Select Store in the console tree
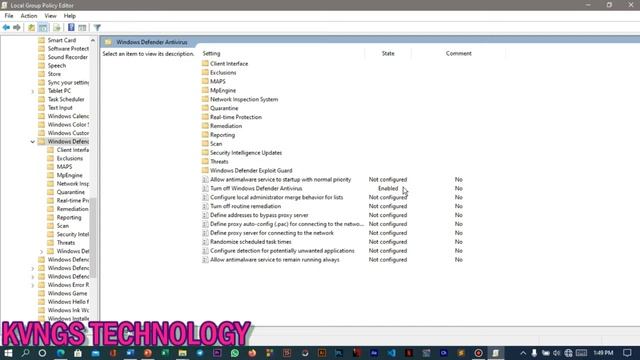Screen dimensions: 640x360 [x=54, y=74]
